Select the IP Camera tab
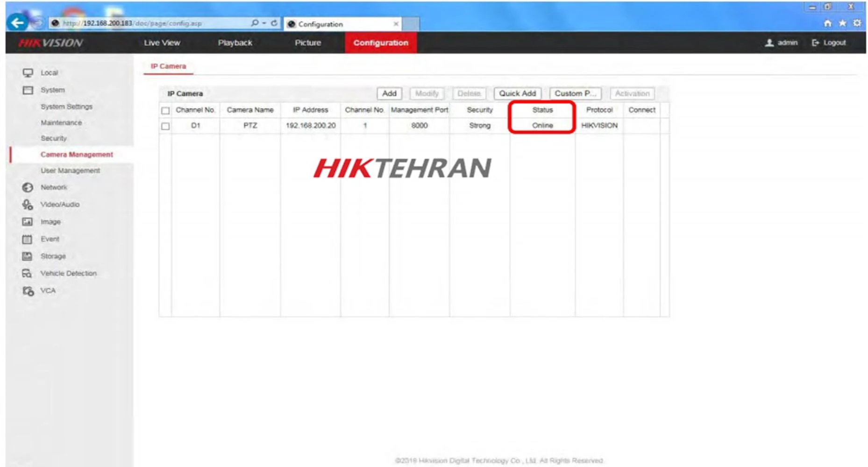Viewport: 868px width, 467px height. click(x=168, y=66)
